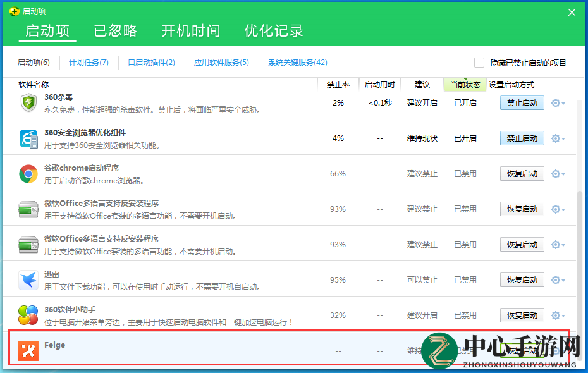Select the 启动项(6) sub-tab
The height and width of the screenshot is (373, 588).
click(x=34, y=62)
